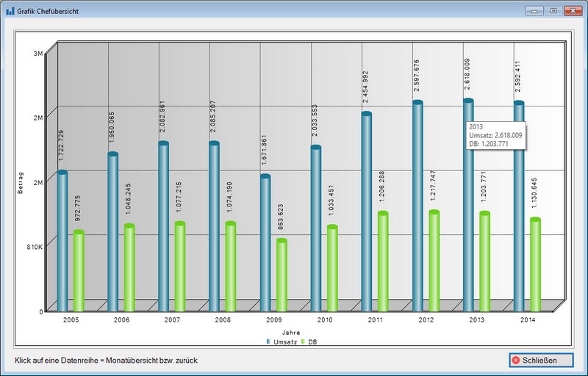Click the green DB bar for 2007

click(x=180, y=267)
